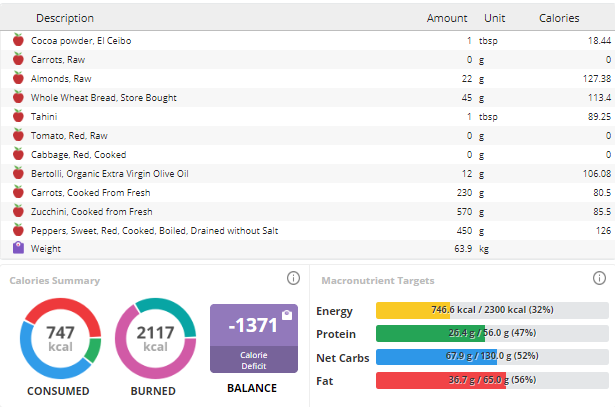Open Macronutrient Targets info icon
The height and width of the screenshot is (407, 615).
tap(599, 278)
